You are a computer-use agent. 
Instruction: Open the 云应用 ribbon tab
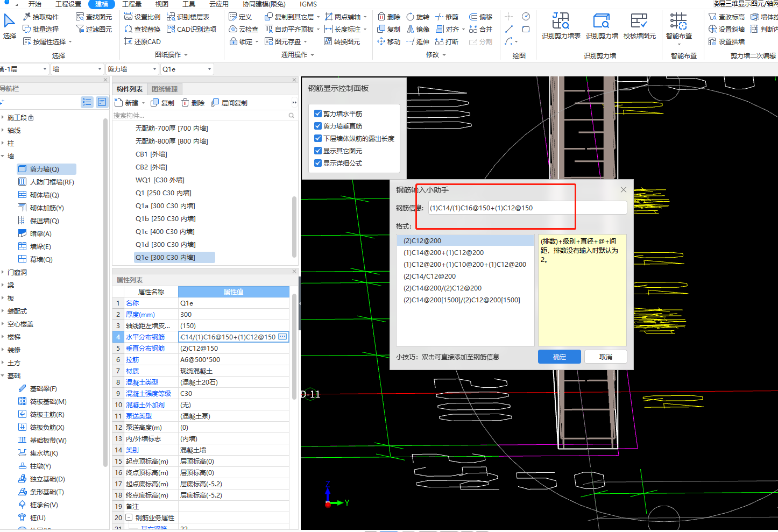pyautogui.click(x=219, y=4)
